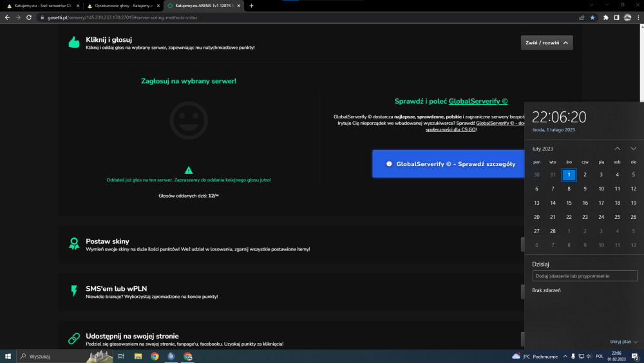Open the Chrome three-dot menu

pyautogui.click(x=638, y=17)
